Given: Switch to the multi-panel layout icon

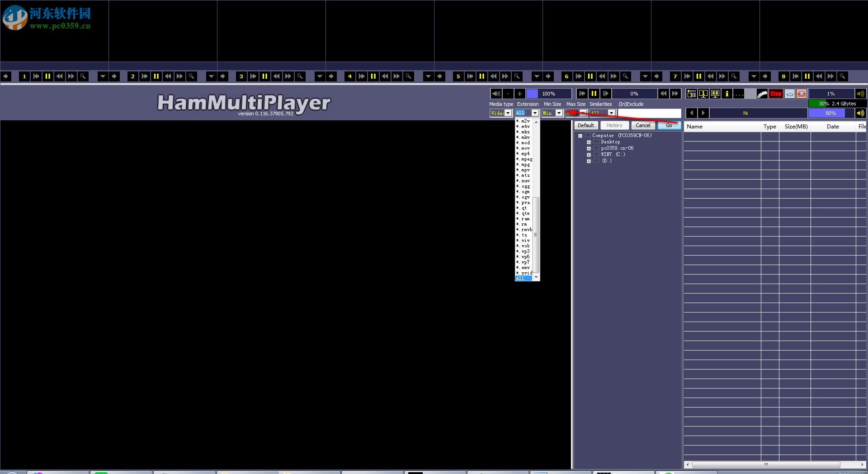Looking at the screenshot, I should 691,94.
